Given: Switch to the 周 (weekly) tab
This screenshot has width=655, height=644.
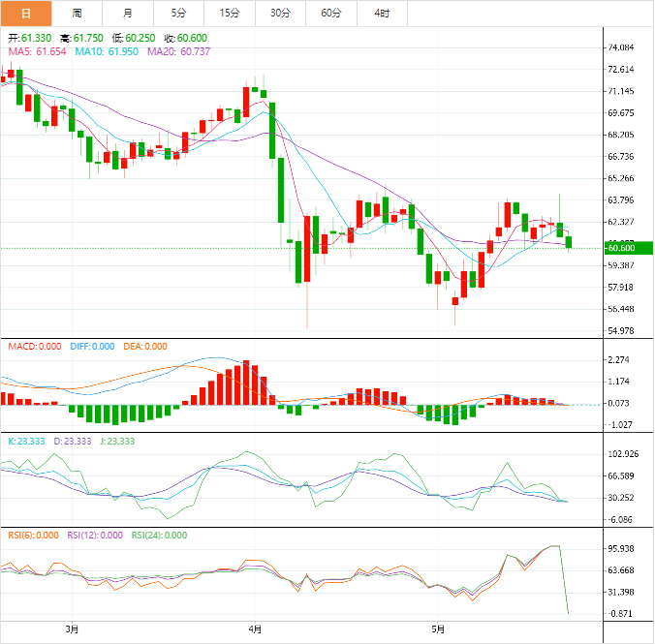Looking at the screenshot, I should coord(77,14).
